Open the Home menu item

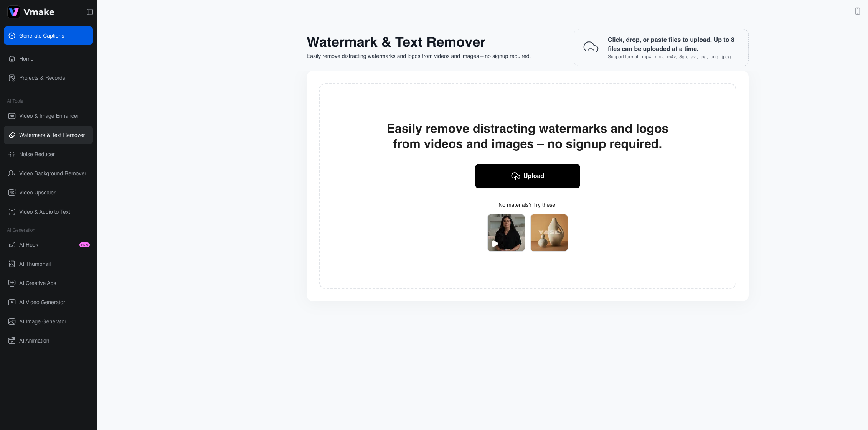point(26,59)
